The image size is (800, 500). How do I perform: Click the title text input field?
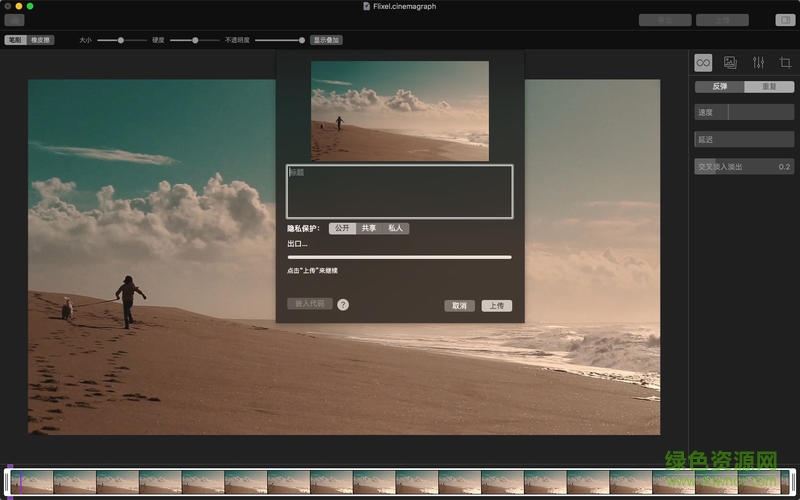[399, 191]
